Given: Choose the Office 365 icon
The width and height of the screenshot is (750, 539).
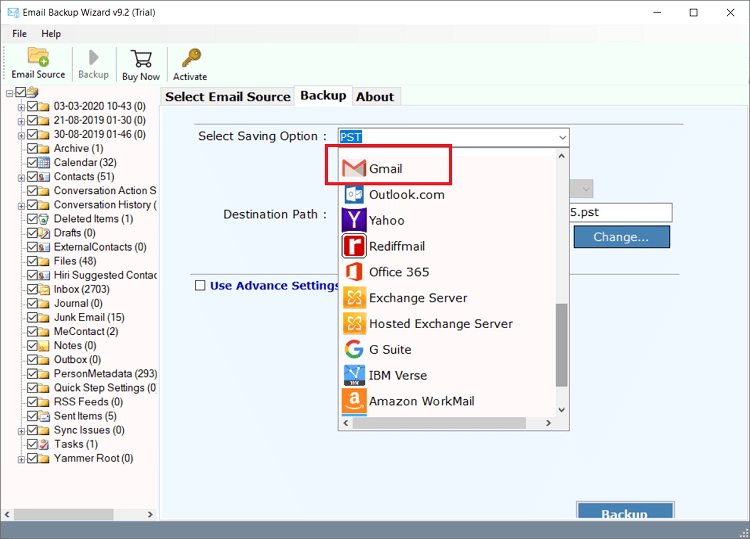Looking at the screenshot, I should 354,272.
